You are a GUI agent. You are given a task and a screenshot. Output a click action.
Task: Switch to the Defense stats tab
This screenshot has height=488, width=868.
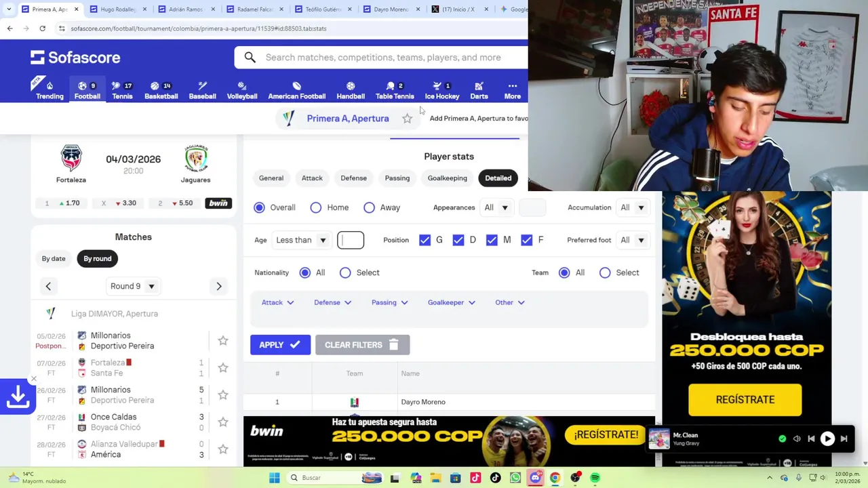pos(353,178)
